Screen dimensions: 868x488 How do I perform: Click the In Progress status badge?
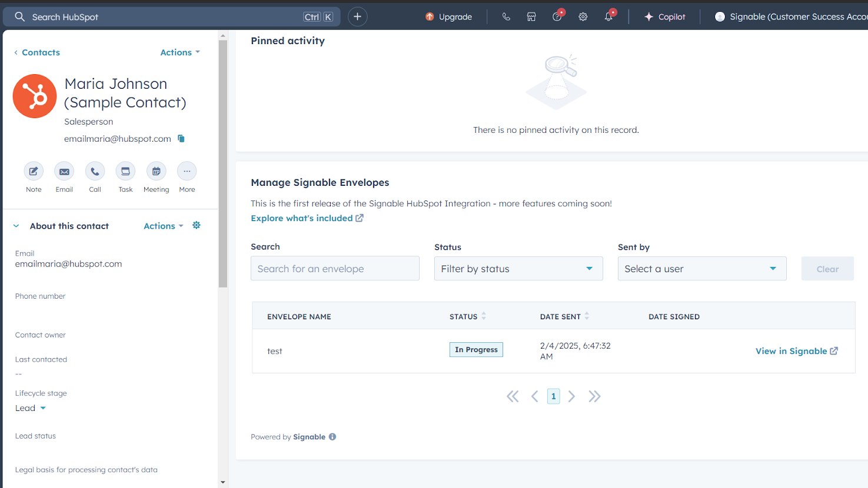(x=476, y=349)
